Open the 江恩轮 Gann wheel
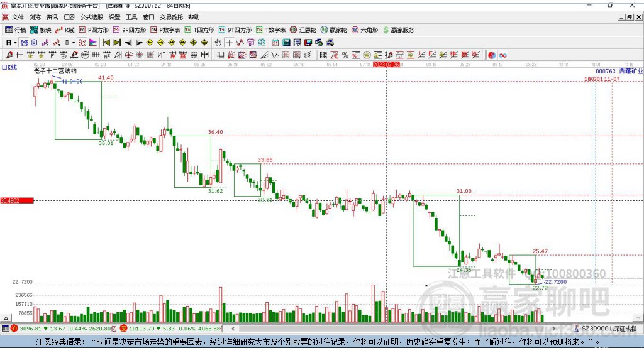This screenshot has height=348, width=644. [303, 30]
